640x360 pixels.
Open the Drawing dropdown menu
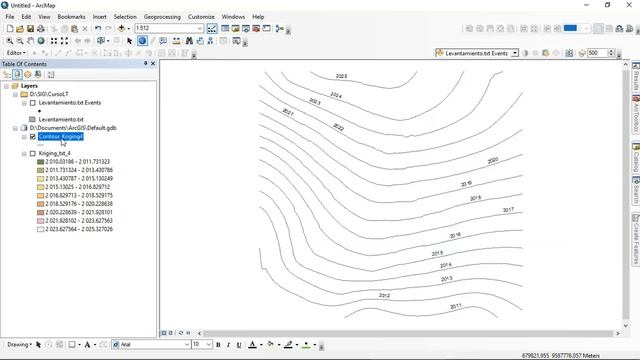coord(19,345)
